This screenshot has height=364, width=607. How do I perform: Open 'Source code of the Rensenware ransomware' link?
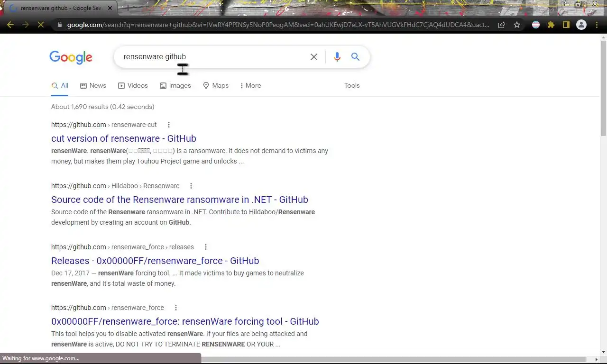pos(180,200)
